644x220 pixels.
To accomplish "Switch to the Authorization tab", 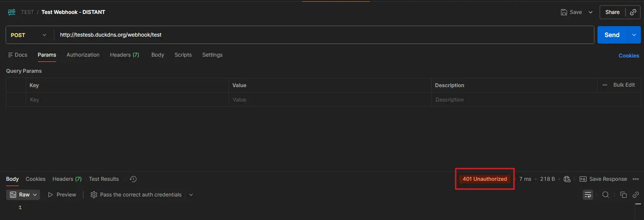I will (x=83, y=55).
